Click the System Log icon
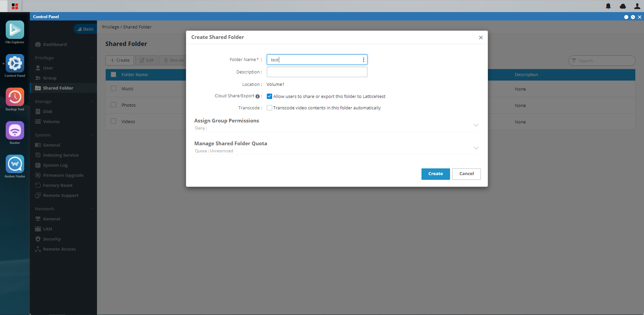The width and height of the screenshot is (644, 315). [x=38, y=165]
